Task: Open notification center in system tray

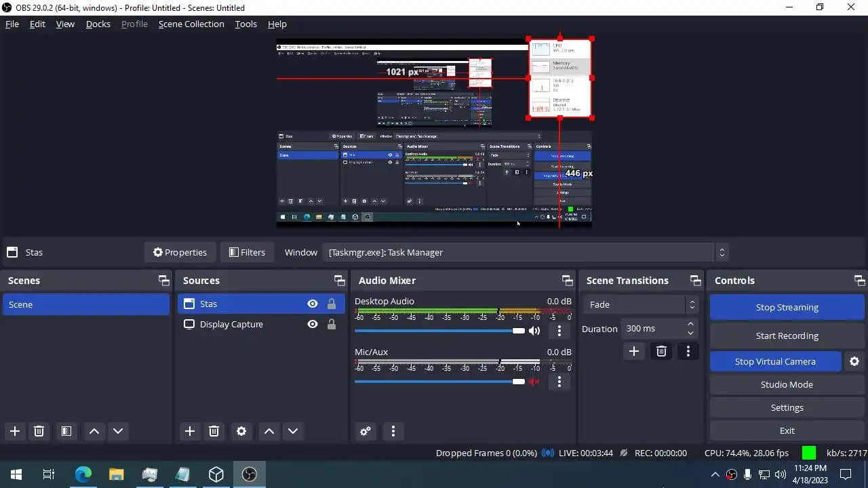Action: point(846,474)
